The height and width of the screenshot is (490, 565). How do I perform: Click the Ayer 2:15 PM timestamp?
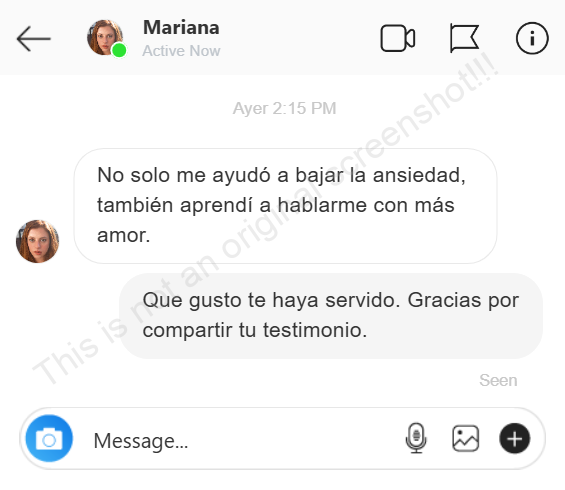coord(284,108)
